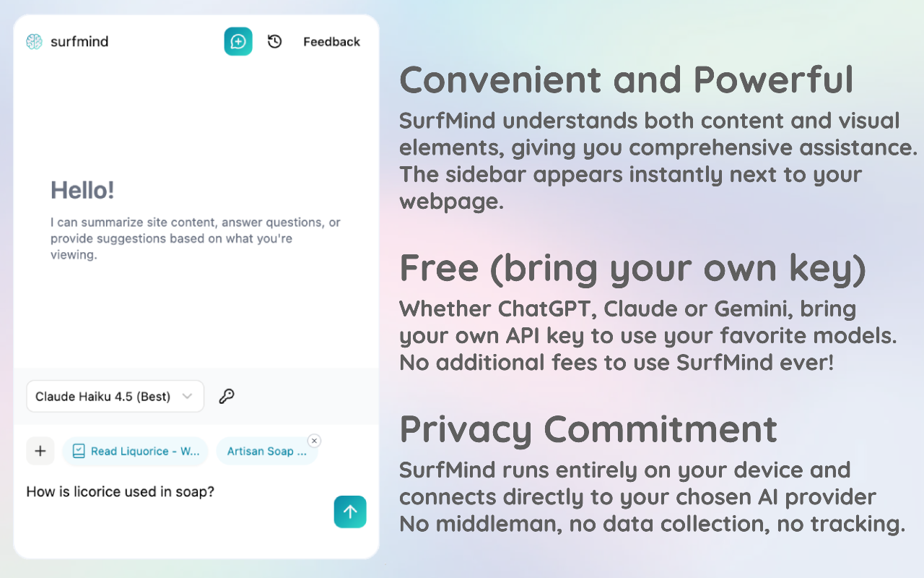Screen dimensions: 924x578
Task: Remove the Artisan Soap chip with its X
Action: coord(314,441)
